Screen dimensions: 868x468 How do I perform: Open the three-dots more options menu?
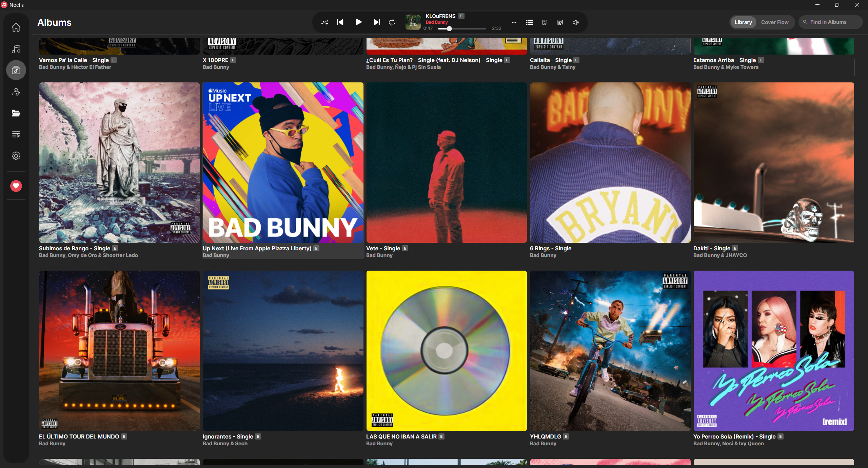point(514,22)
